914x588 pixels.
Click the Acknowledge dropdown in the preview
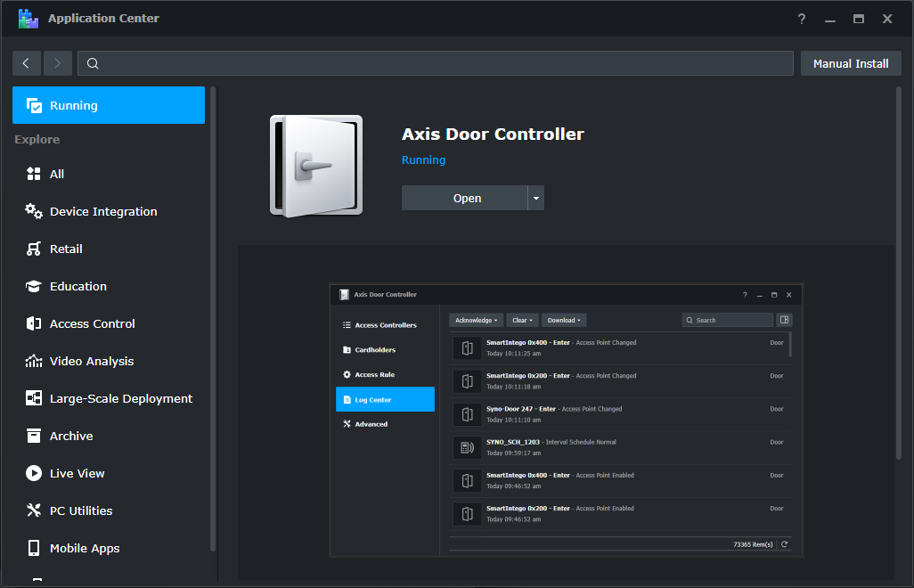point(477,320)
